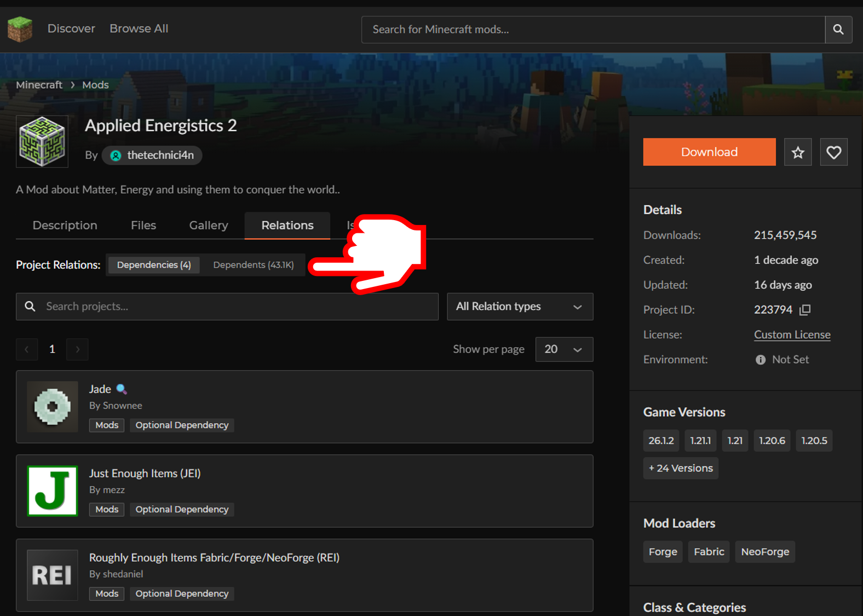
Task: Click the magnifier icon in project search
Action: pos(30,307)
